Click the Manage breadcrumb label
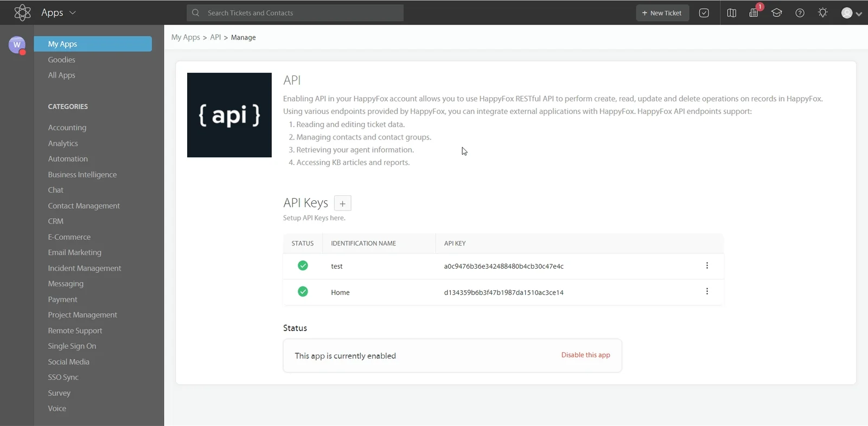 pyautogui.click(x=243, y=37)
